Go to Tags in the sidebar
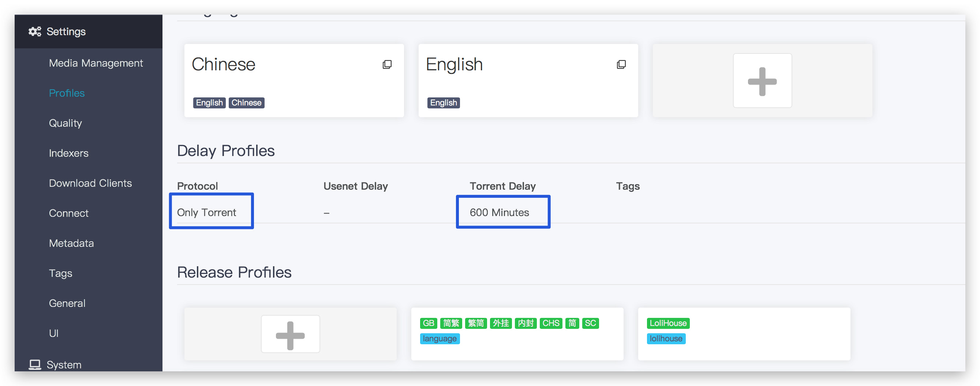Image resolution: width=980 pixels, height=386 pixels. (60, 273)
